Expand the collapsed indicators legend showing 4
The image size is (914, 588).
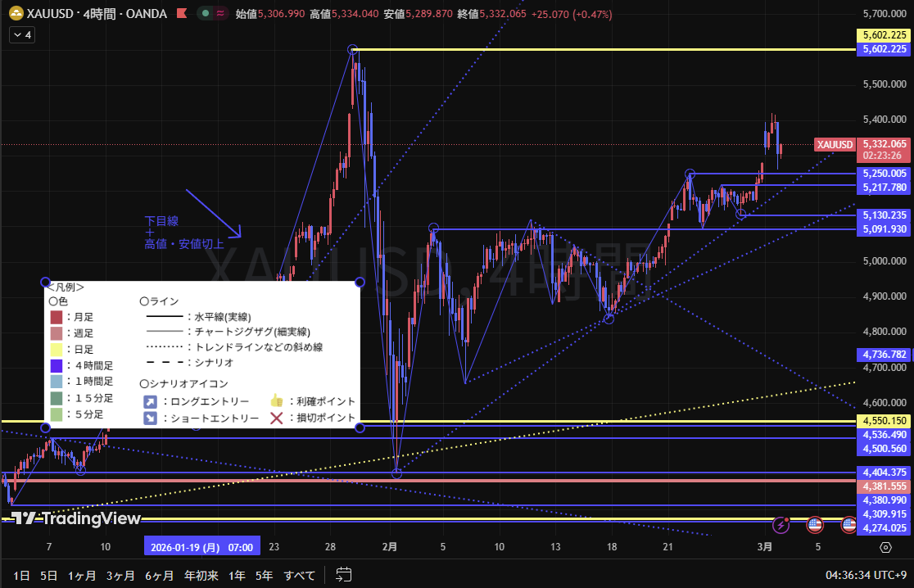click(20, 35)
